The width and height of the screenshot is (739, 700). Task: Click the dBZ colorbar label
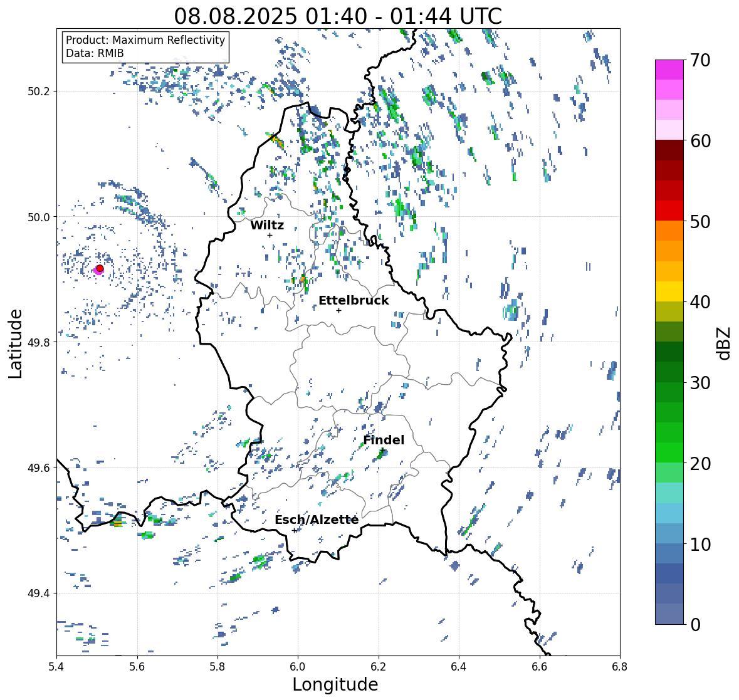tap(724, 343)
